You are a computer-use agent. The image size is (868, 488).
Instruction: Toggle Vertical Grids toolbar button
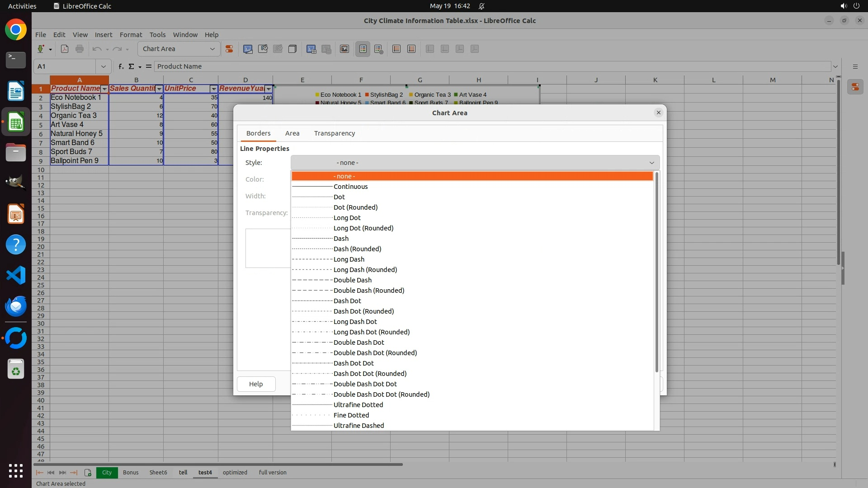(411, 49)
